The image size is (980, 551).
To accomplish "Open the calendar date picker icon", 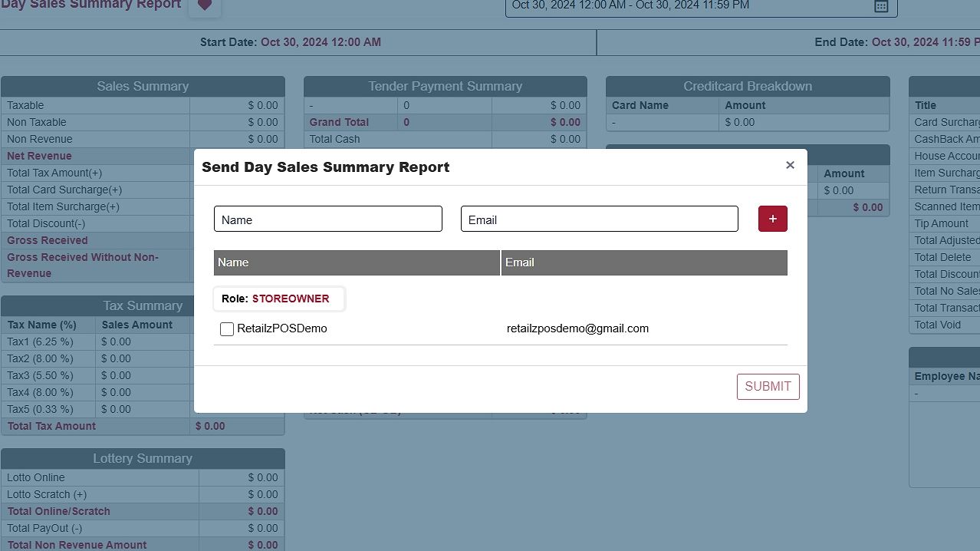I will point(881,6).
